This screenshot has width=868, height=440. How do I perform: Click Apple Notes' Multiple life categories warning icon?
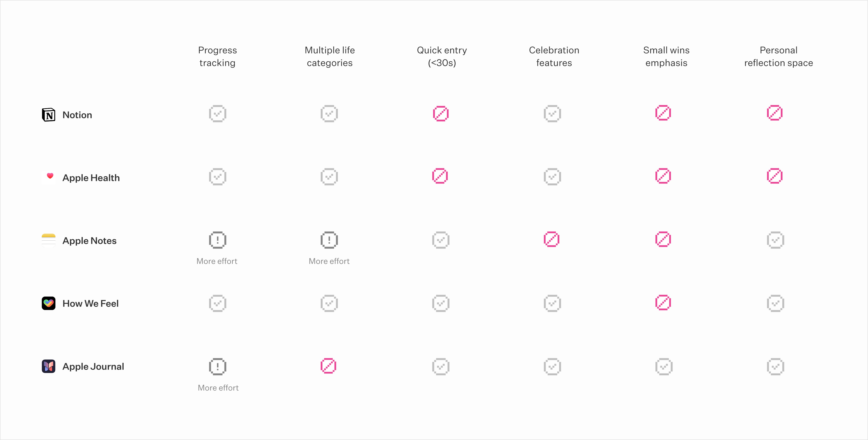point(329,240)
